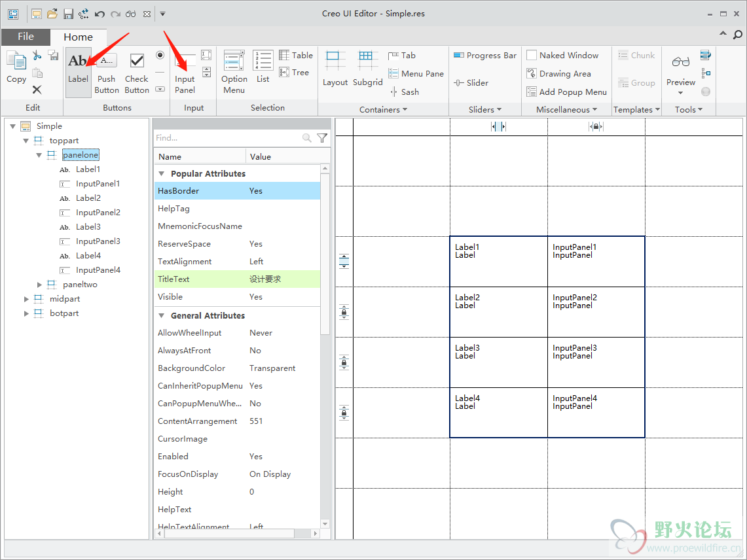Click the filter funnel icon beside Find
Screen dimensions: 747x560
[322, 138]
